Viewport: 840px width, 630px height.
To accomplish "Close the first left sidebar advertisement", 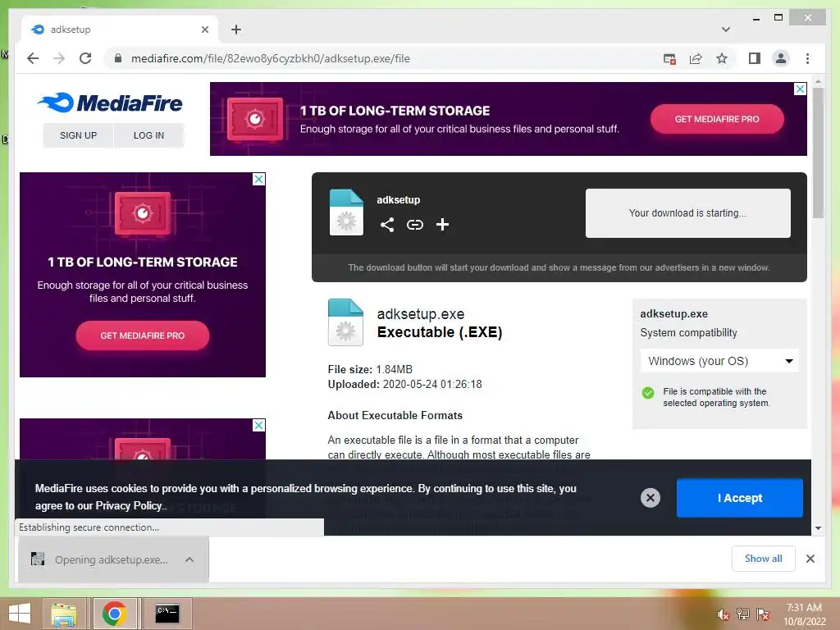I will 258,179.
